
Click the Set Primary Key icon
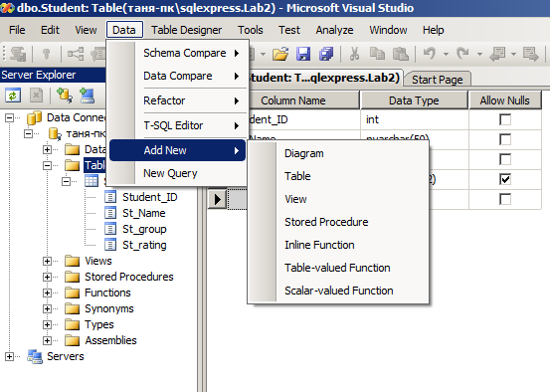46,54
